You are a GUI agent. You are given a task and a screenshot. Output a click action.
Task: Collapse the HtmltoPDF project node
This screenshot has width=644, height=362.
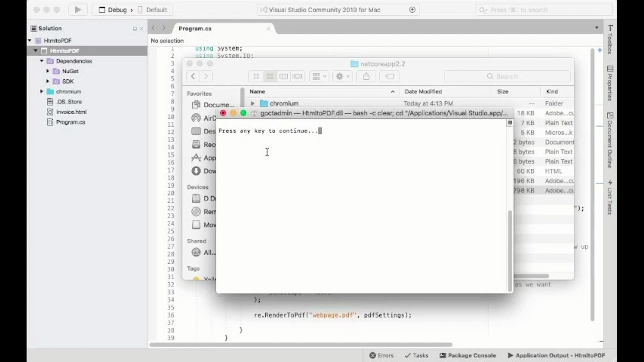pos(36,51)
